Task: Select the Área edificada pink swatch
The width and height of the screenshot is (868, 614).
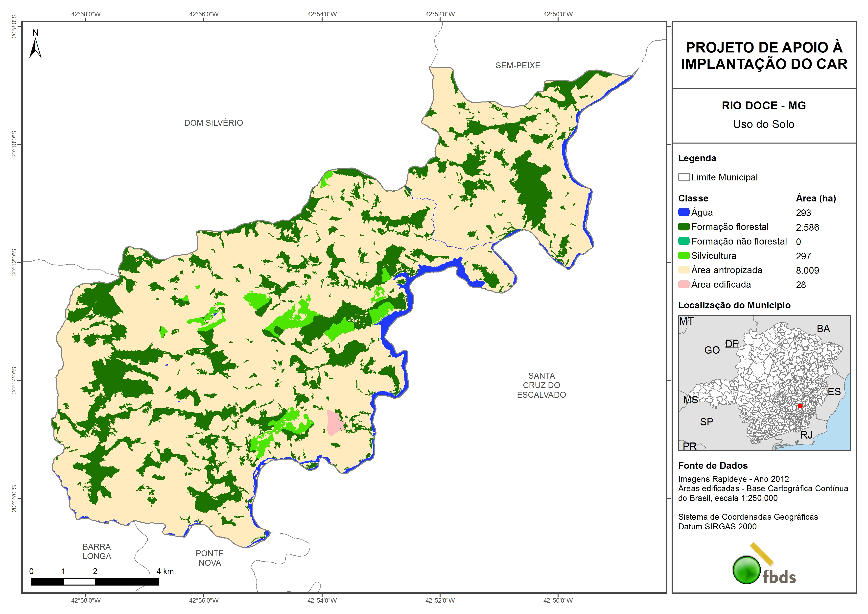Action: 683,285
